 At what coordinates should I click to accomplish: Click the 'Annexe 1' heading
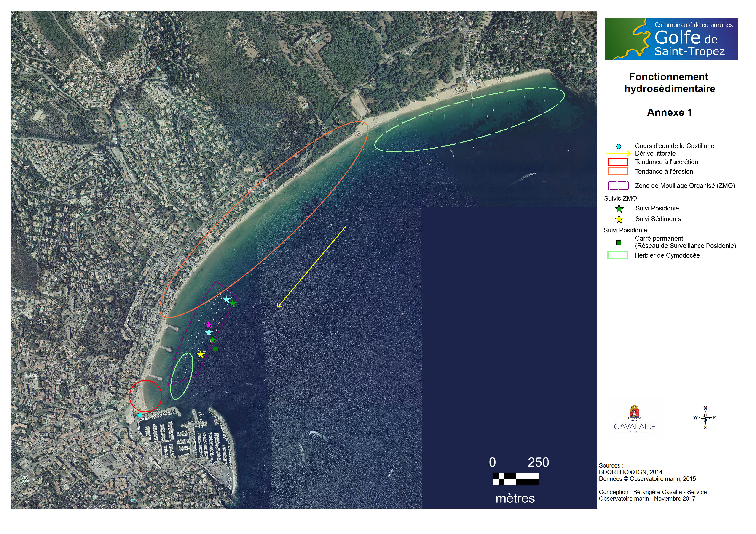pyautogui.click(x=669, y=112)
